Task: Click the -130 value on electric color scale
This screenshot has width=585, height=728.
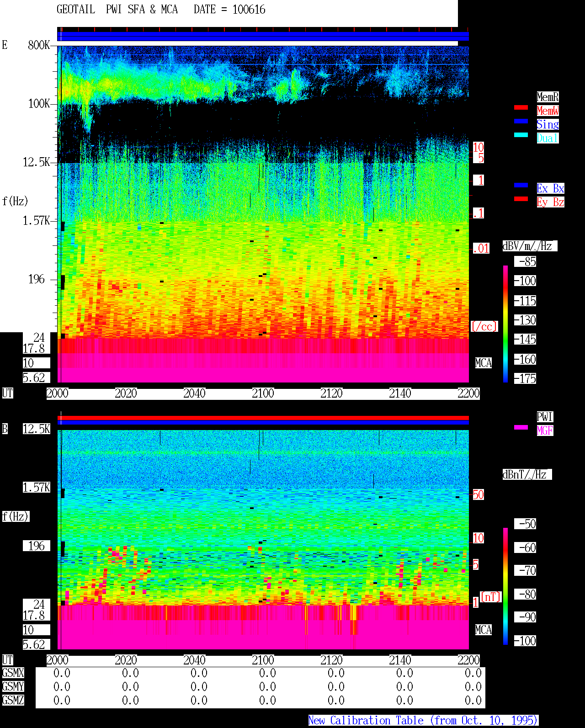Action: [x=525, y=320]
